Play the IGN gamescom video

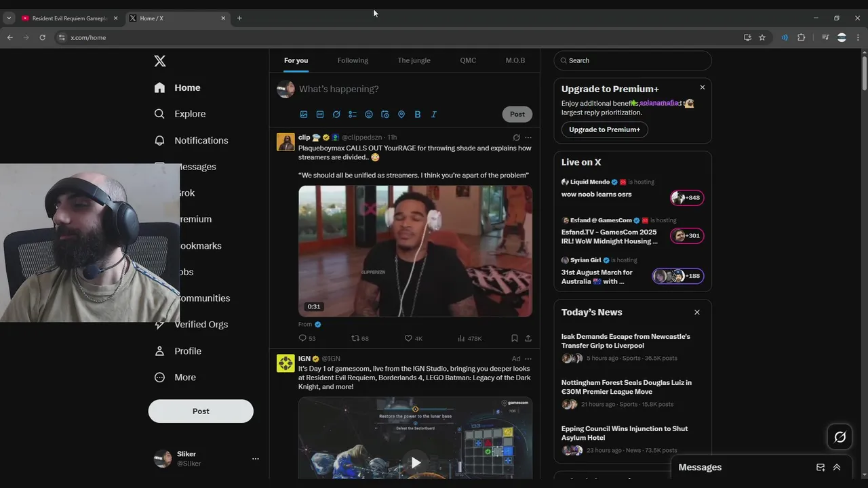coord(415,462)
